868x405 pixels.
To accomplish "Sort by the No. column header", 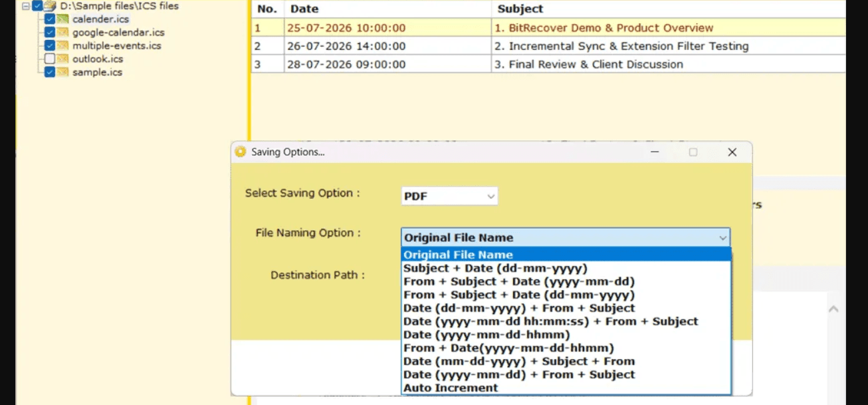I will pos(267,9).
